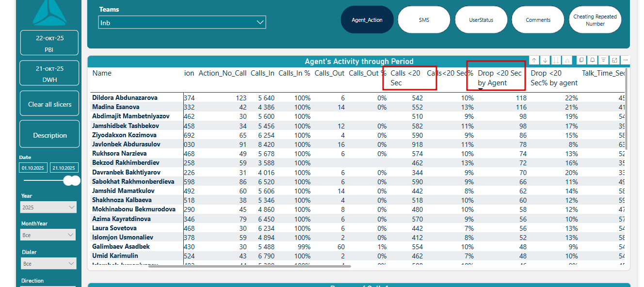
Task: Sort by Name column header
Action: (x=102, y=73)
